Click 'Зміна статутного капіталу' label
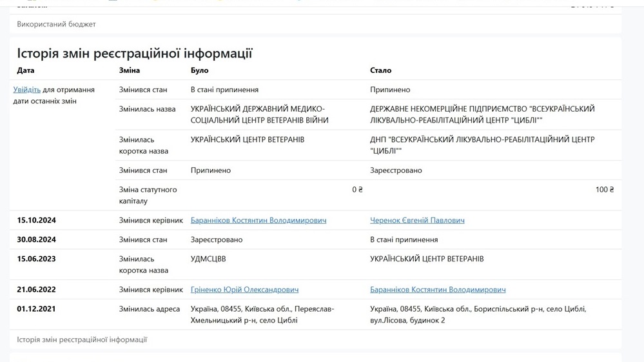644x362 pixels. click(148, 195)
